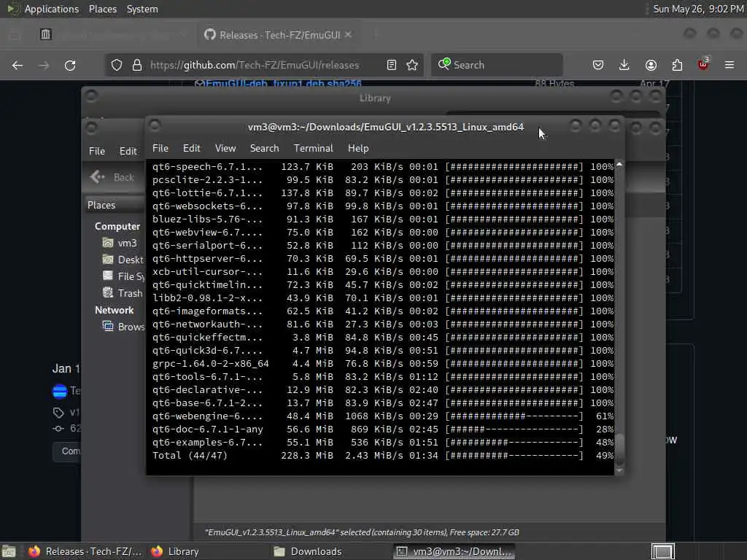
Task: Click the qt6-webengine download row
Action: tap(383, 416)
